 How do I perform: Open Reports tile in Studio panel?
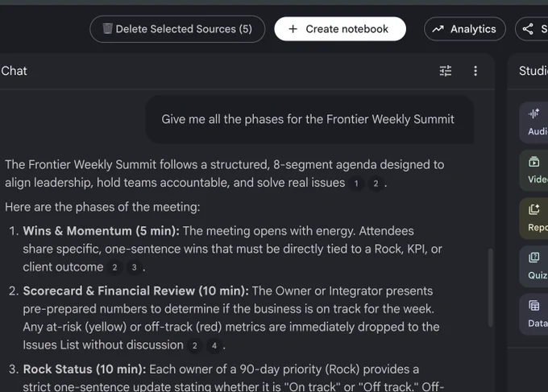point(533,218)
